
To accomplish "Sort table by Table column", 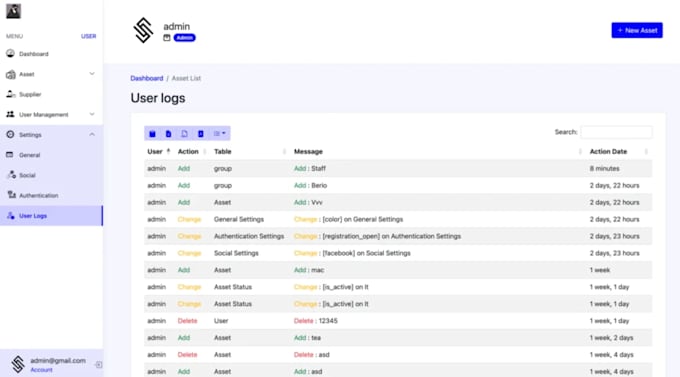I will [x=250, y=151].
